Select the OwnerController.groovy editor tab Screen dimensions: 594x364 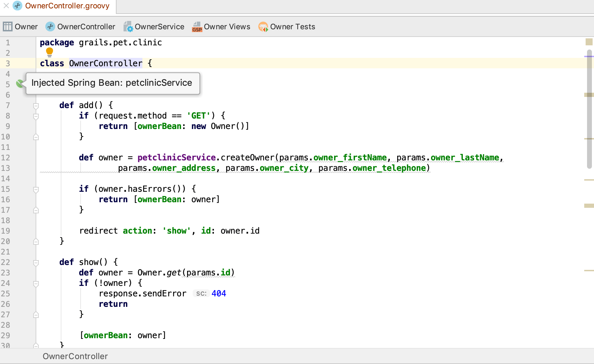[x=67, y=6]
